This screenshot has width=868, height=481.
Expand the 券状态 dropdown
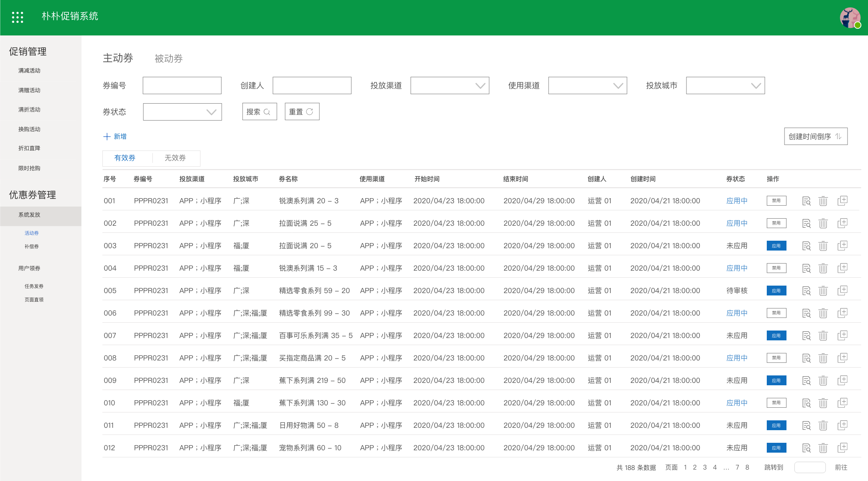click(x=182, y=112)
